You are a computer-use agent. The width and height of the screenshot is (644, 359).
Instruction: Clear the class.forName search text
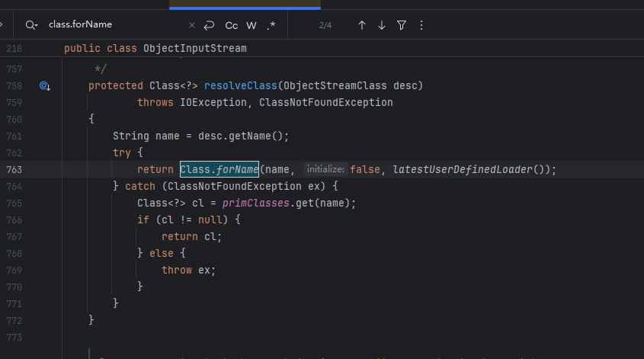(x=191, y=25)
